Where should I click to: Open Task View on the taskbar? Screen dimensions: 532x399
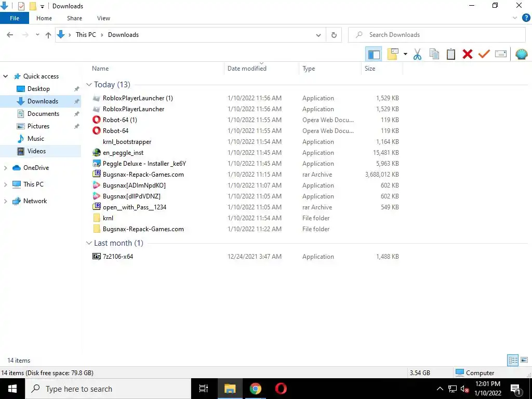tap(204, 389)
